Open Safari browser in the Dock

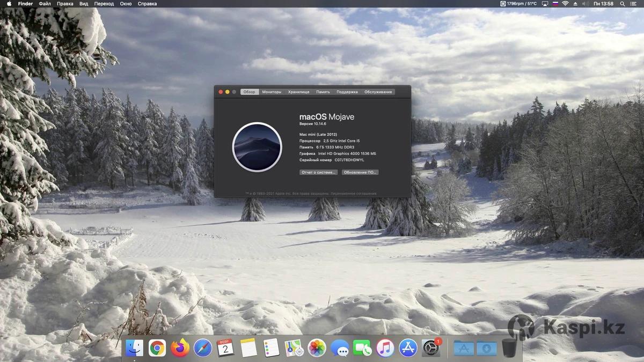(203, 348)
